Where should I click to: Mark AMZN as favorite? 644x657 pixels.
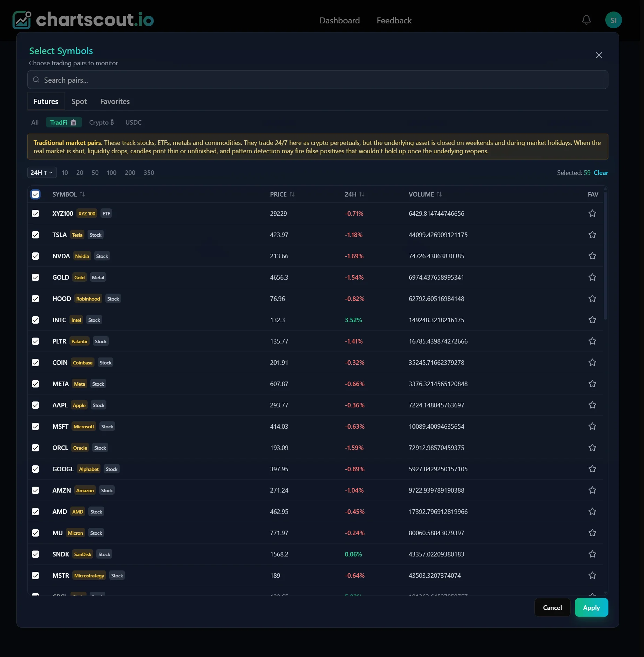592,490
